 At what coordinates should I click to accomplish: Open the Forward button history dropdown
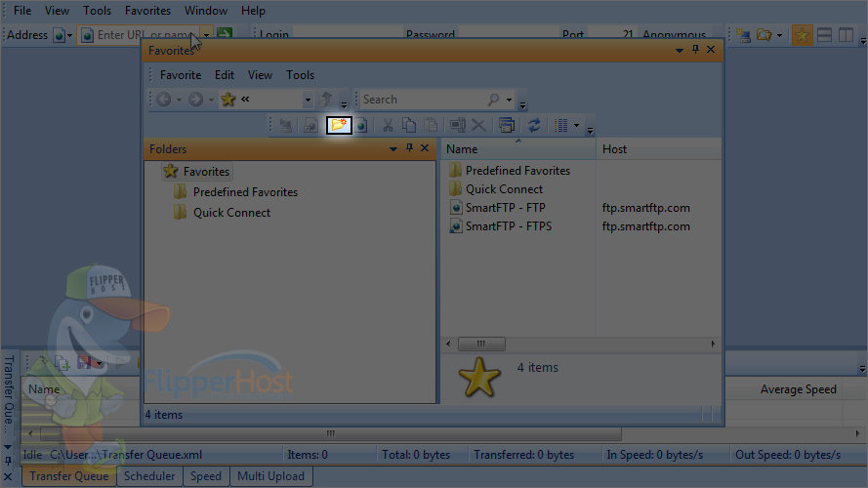tap(211, 101)
